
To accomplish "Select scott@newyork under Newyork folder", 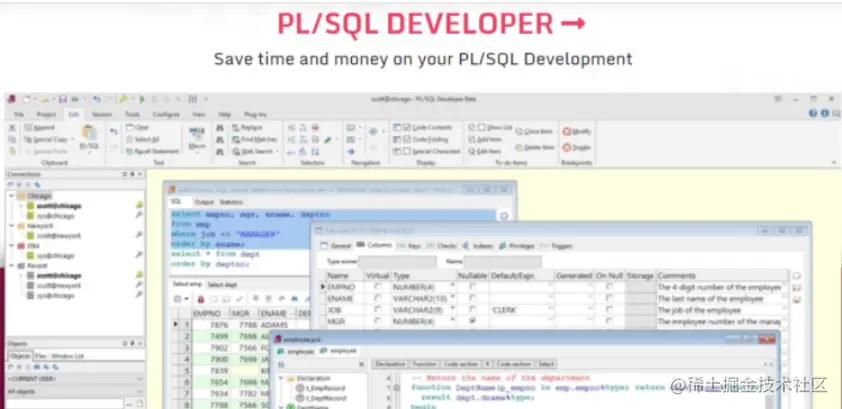I will click(x=59, y=236).
